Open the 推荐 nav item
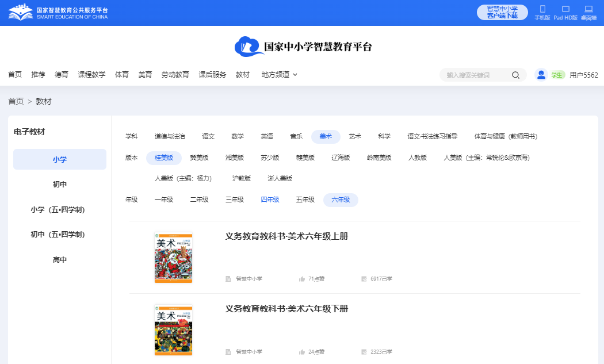The height and width of the screenshot is (364, 604). [38, 75]
